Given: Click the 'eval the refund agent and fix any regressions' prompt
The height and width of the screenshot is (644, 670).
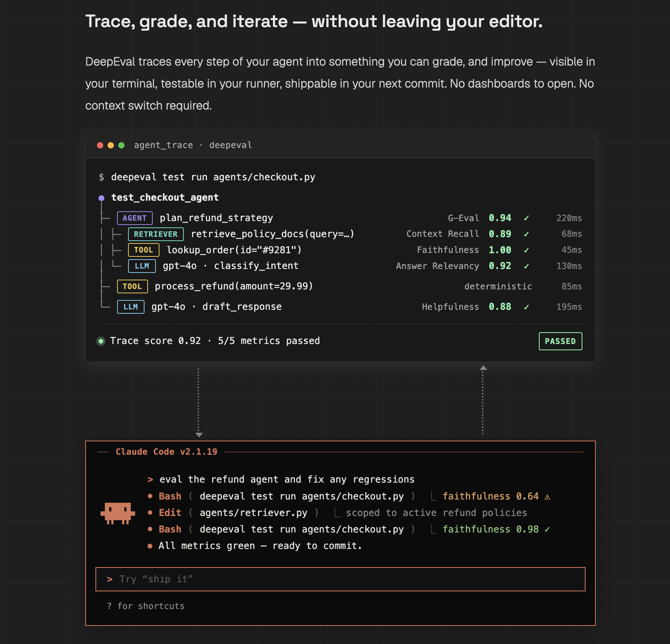Looking at the screenshot, I should click(x=287, y=479).
